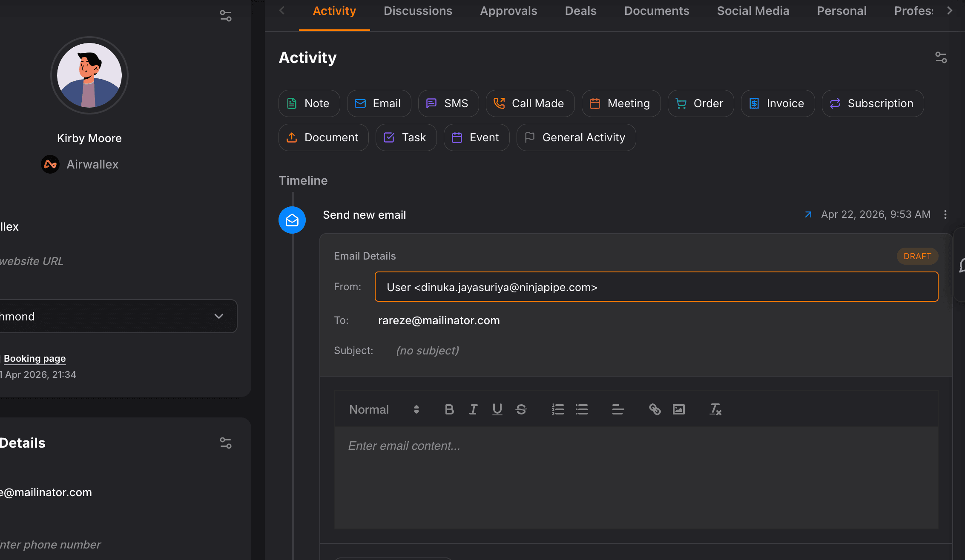Clear formatting using the Tx icon
Screen dimensions: 965x560
(715, 409)
